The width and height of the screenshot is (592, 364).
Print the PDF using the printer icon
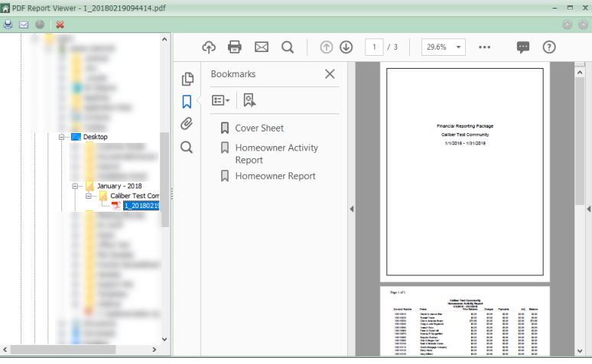(x=235, y=47)
